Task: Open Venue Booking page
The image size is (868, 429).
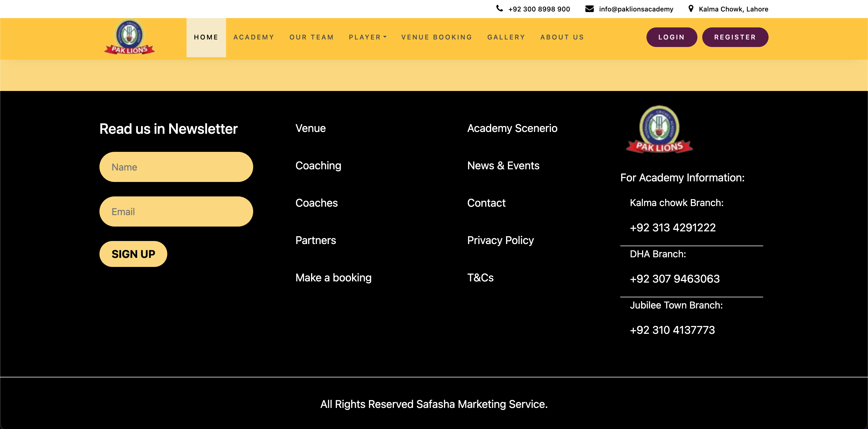Action: click(436, 37)
